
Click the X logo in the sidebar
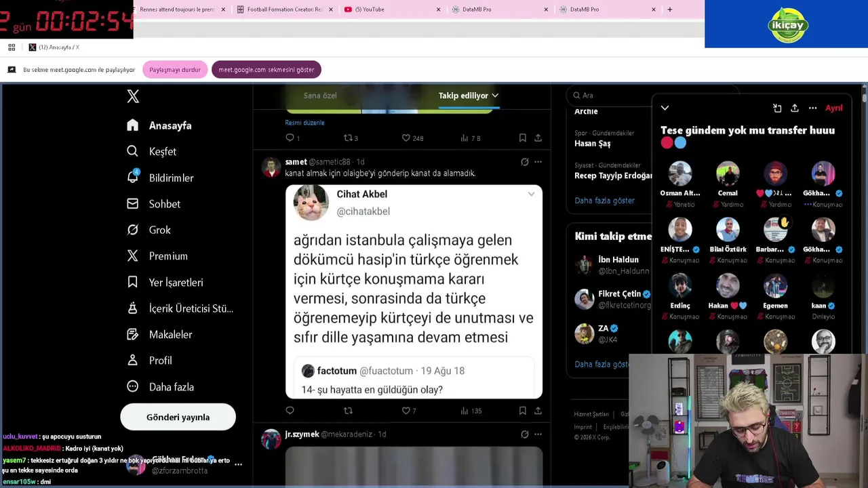(x=133, y=96)
